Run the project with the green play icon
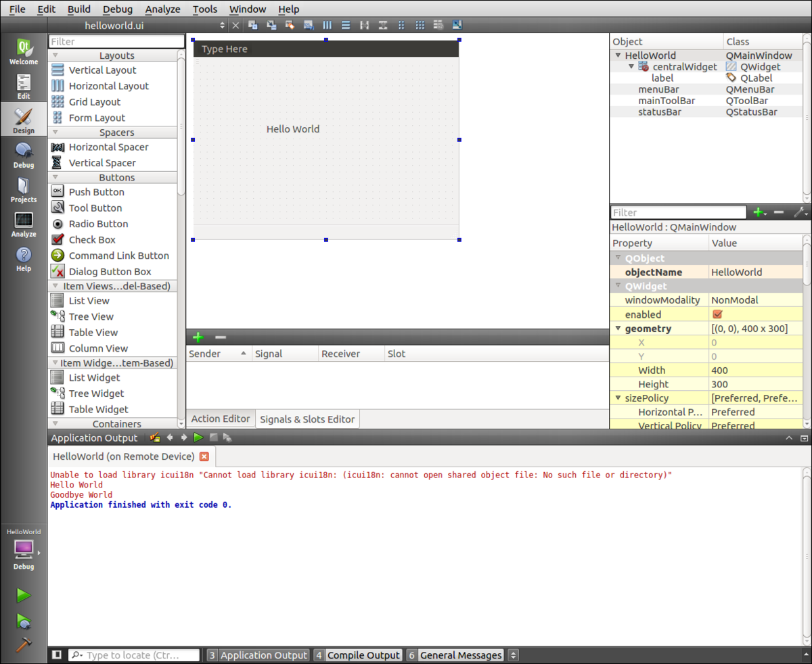Image resolution: width=812 pixels, height=664 pixels. [23, 595]
